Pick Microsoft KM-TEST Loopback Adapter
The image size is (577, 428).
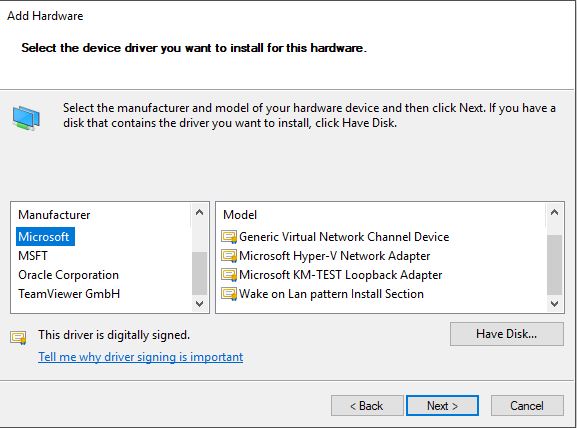click(341, 275)
